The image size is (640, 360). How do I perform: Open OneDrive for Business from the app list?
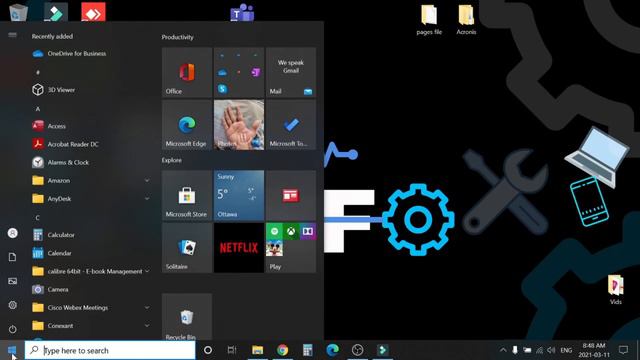pyautogui.click(x=91, y=53)
